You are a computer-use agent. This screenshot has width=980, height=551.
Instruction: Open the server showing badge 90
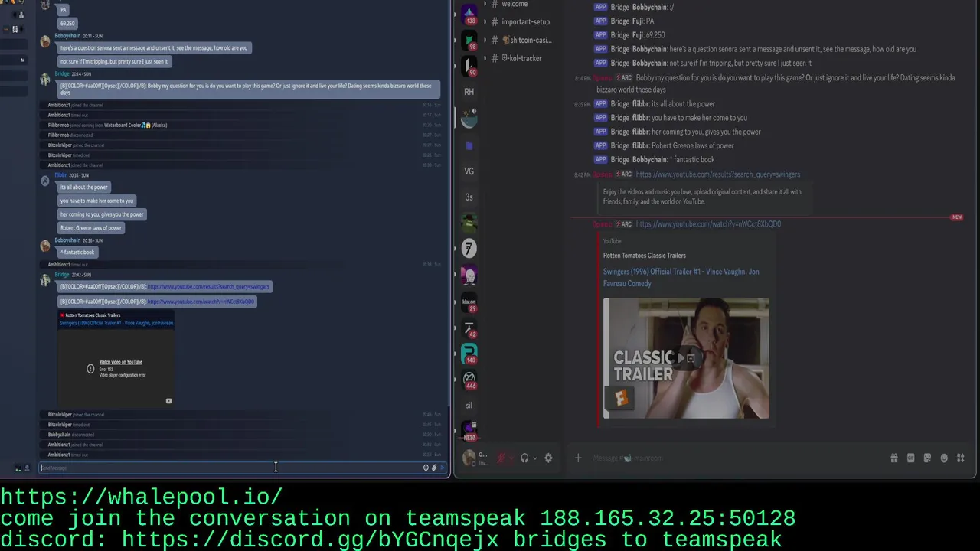(x=469, y=66)
